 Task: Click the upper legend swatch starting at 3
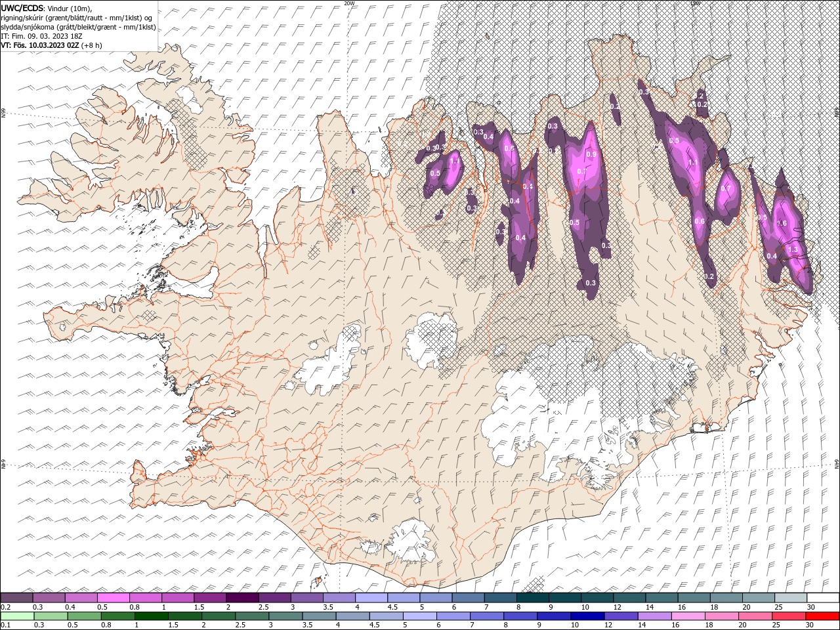click(308, 597)
